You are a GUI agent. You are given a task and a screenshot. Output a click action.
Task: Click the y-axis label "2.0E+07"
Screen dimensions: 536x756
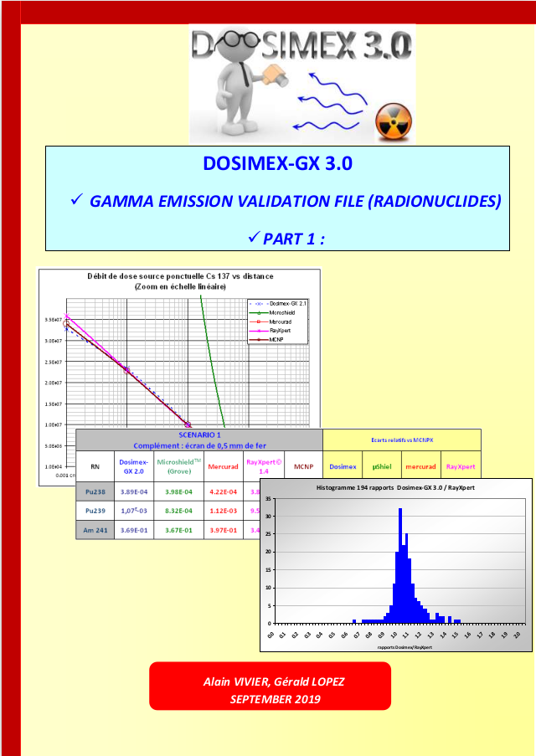[53, 383]
